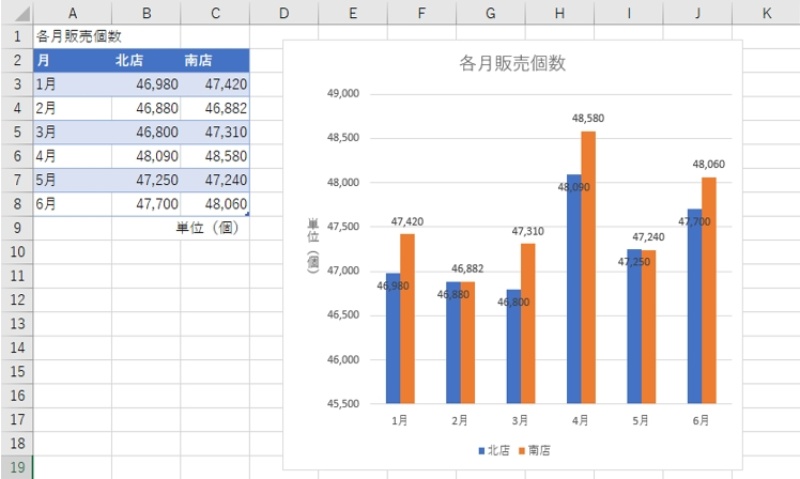Click the blue 北店 legend marker

(482, 451)
